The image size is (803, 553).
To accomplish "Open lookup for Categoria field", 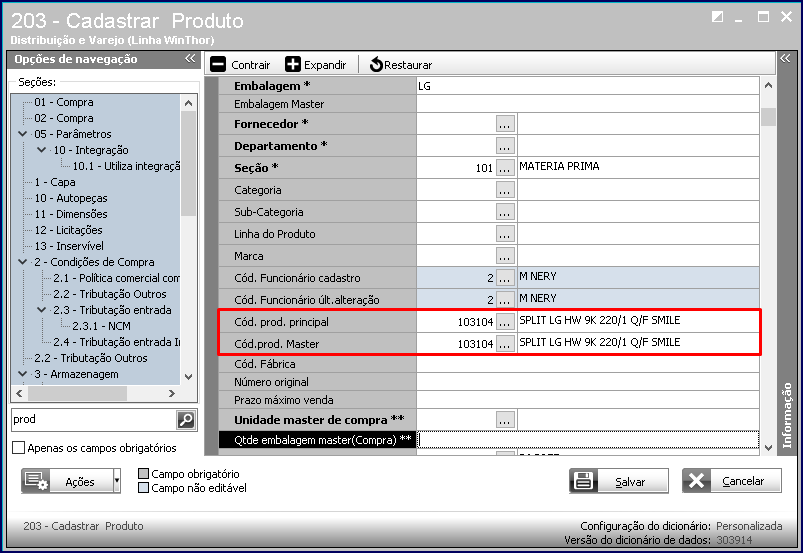I will tap(505, 190).
